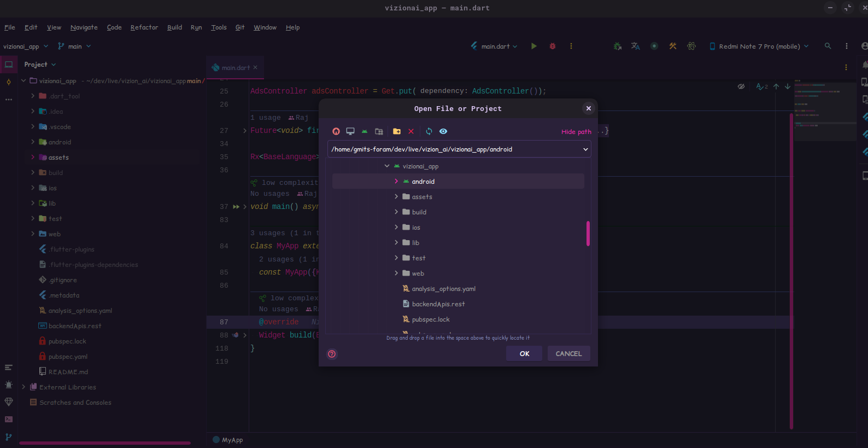Viewport: 868px width, 448px height.
Task: Expand the External Libraries node
Action: 24,387
